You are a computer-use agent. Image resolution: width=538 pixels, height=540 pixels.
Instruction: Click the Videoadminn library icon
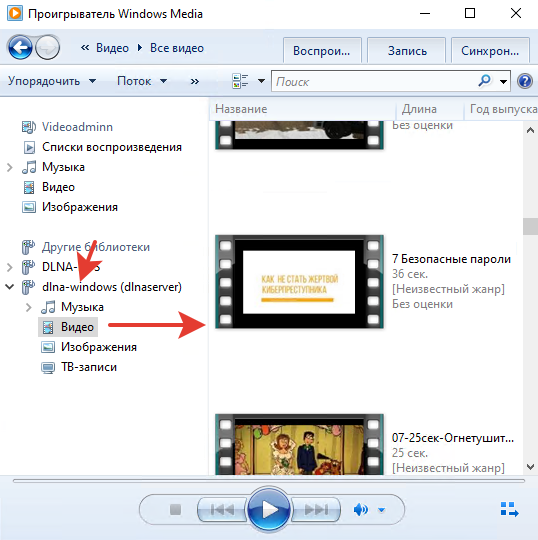coord(29,127)
